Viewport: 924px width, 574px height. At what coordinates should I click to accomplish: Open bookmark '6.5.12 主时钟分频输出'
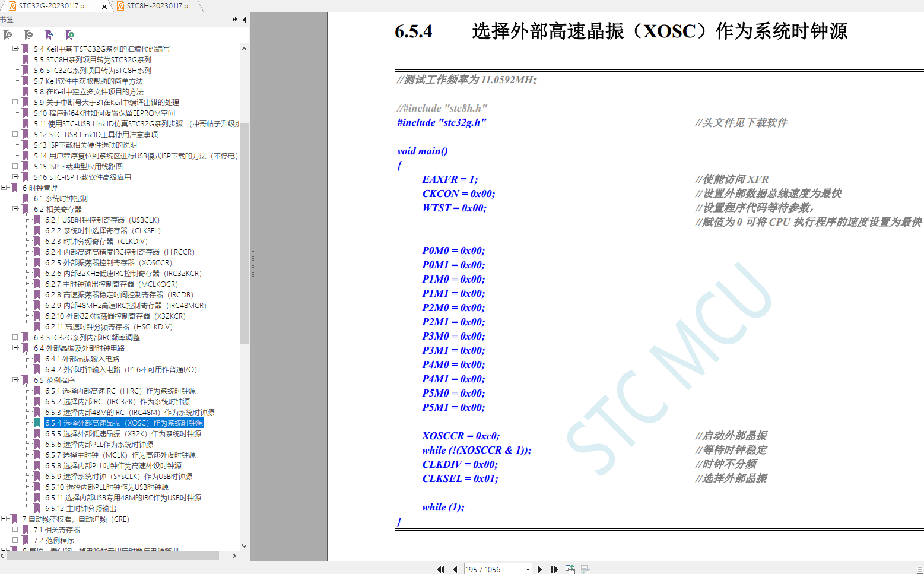pyautogui.click(x=81, y=509)
